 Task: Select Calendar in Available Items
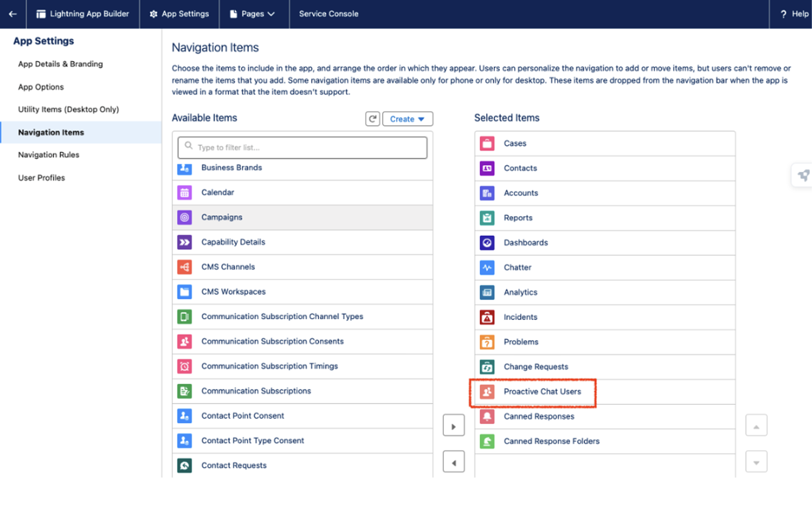[303, 192]
